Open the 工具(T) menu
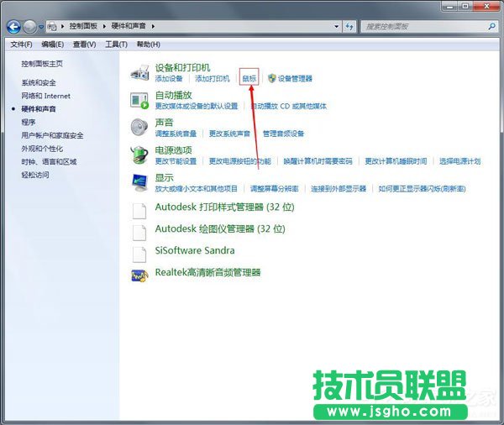Image resolution: width=504 pixels, height=425 pixels. coord(117,45)
